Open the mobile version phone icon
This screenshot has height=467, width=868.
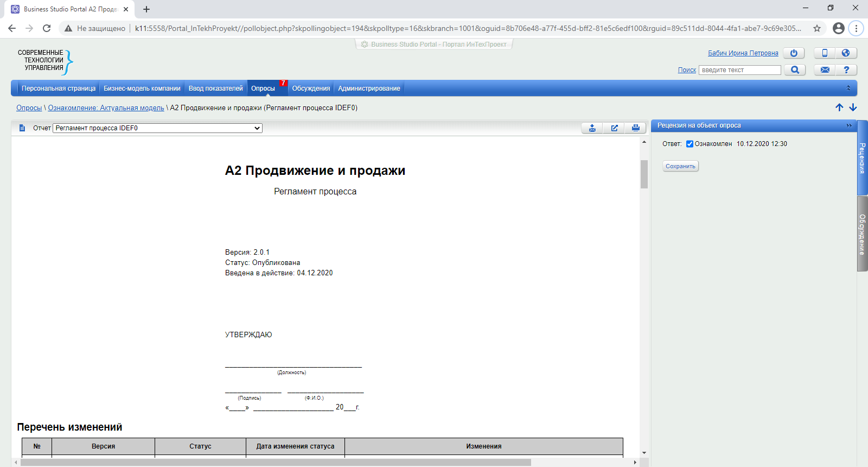coord(825,53)
